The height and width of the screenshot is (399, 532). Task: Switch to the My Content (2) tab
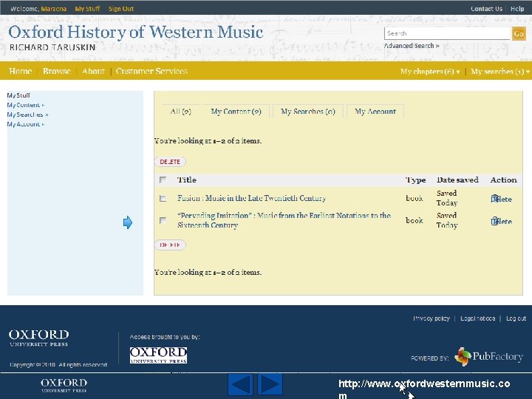click(x=236, y=112)
